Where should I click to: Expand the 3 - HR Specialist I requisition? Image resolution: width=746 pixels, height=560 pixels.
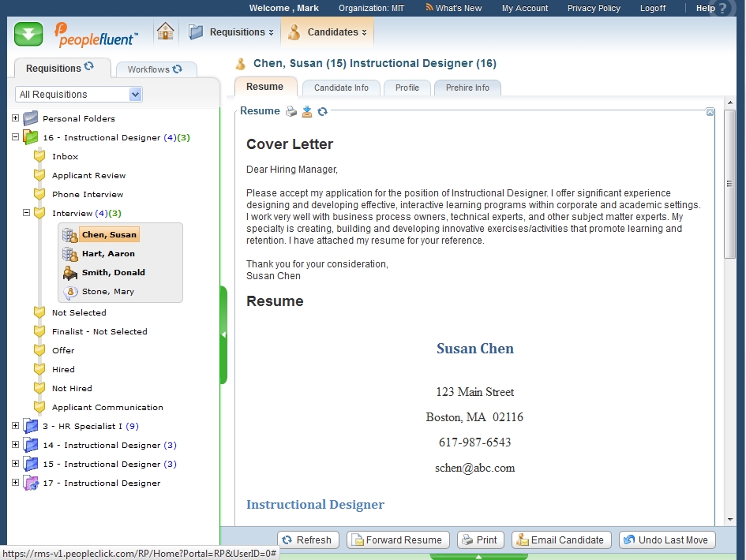click(x=15, y=426)
